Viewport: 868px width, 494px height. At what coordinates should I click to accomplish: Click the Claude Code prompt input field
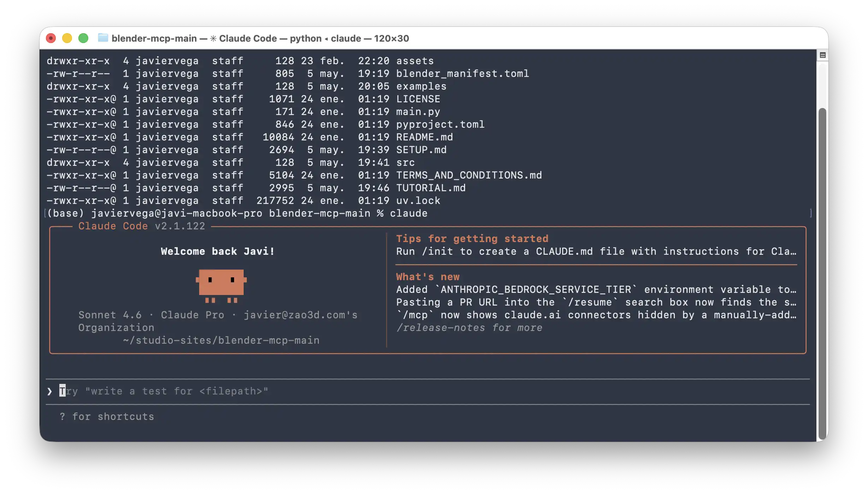[x=428, y=391]
